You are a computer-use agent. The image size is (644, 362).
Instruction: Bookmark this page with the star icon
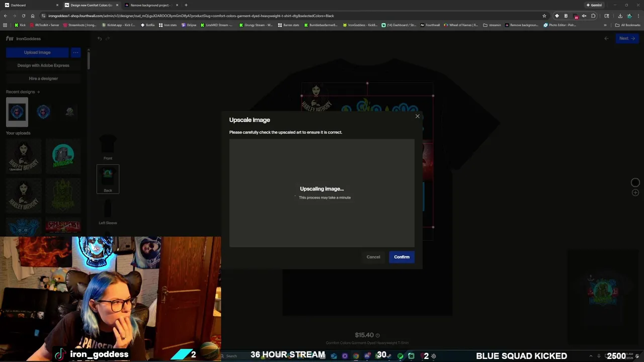pos(544,16)
